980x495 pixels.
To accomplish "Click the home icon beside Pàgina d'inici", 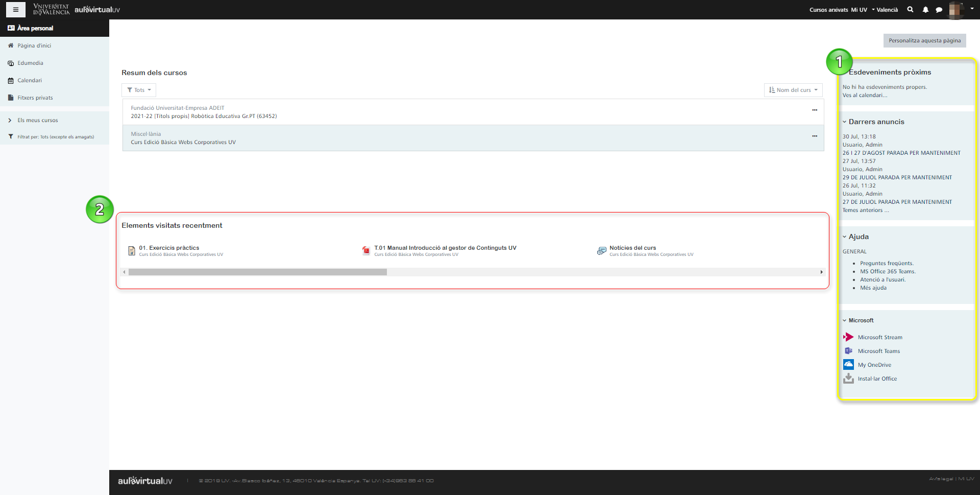I will (x=11, y=45).
